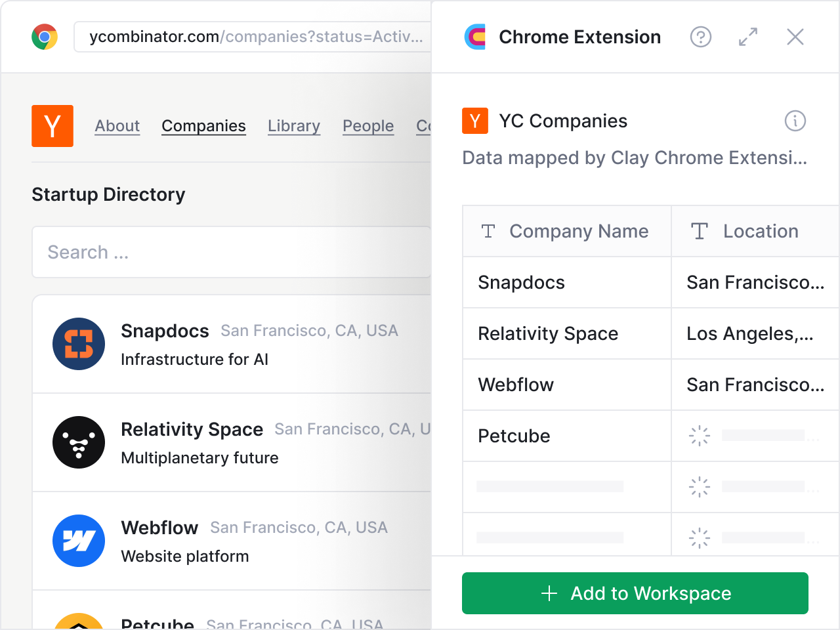Click the help question mark icon

click(x=701, y=37)
